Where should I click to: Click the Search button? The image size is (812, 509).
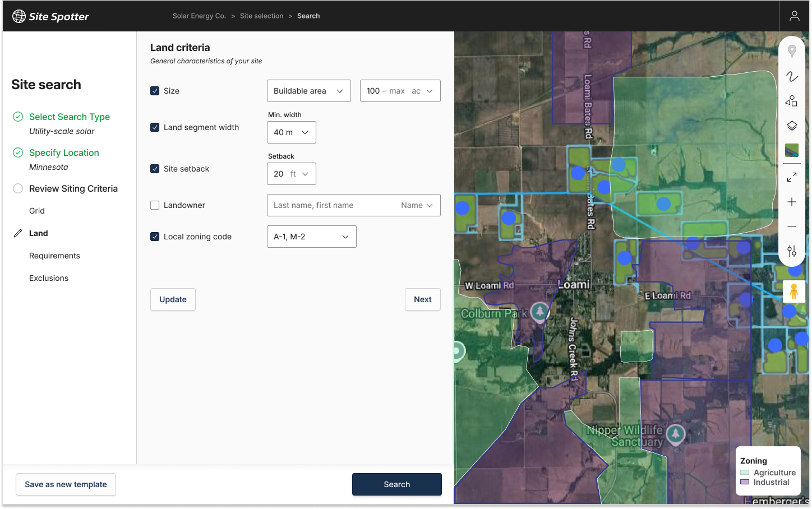[397, 484]
